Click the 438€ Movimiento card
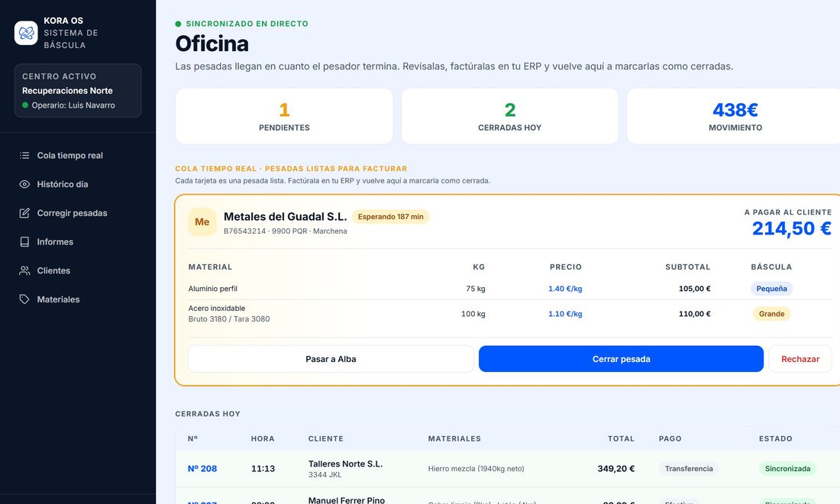The width and height of the screenshot is (840, 504). coord(735,116)
